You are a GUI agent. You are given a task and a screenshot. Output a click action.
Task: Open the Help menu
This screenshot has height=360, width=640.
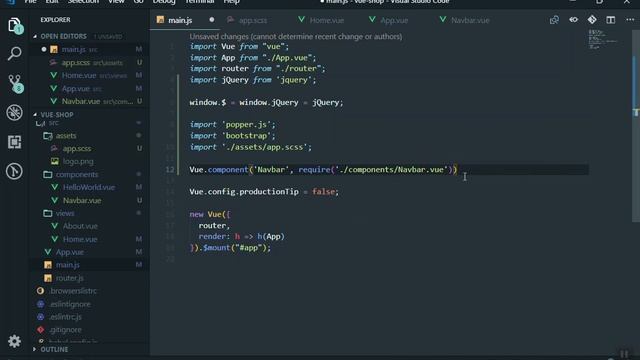tap(231, 2)
